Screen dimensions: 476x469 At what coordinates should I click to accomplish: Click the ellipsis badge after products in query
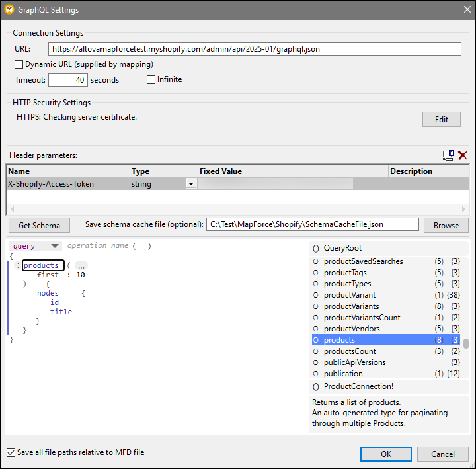[81, 265]
